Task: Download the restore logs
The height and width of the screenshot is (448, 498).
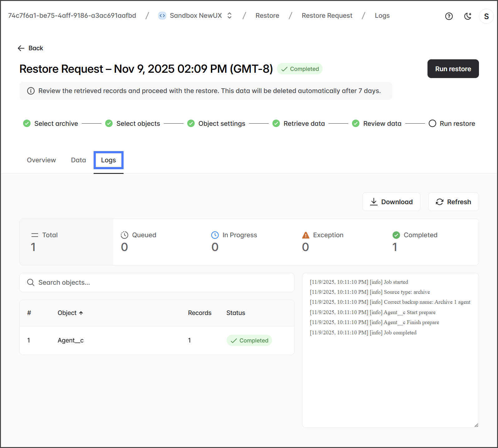Action: tap(391, 202)
